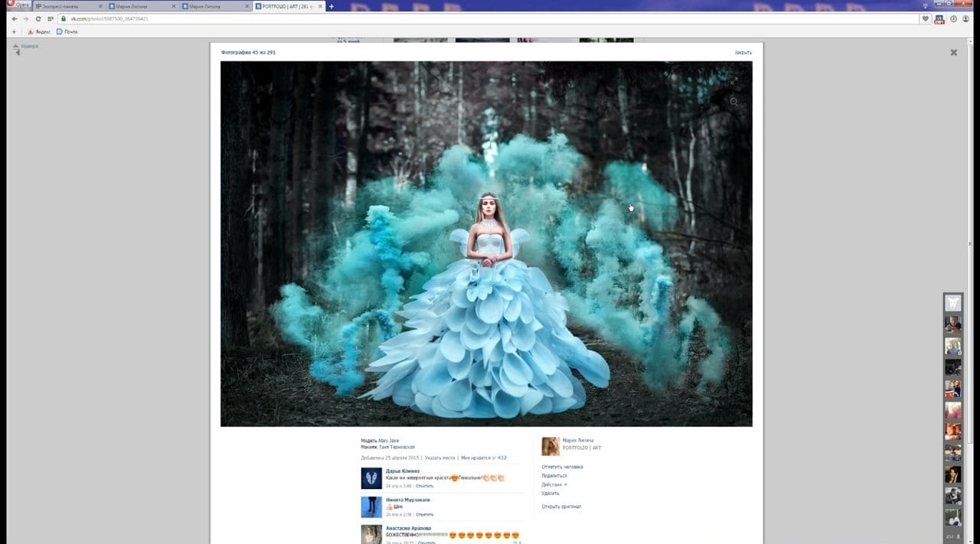This screenshot has width=980, height=544.
Task: Open Анастасия Арапова profile name
Action: point(409,528)
